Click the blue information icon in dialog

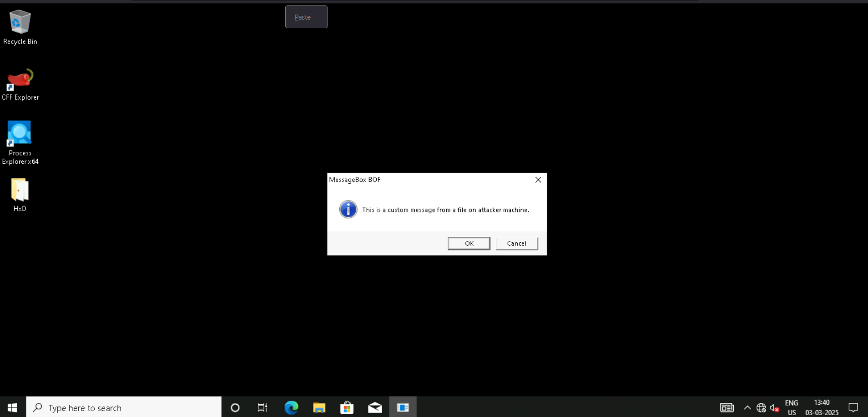tap(348, 209)
